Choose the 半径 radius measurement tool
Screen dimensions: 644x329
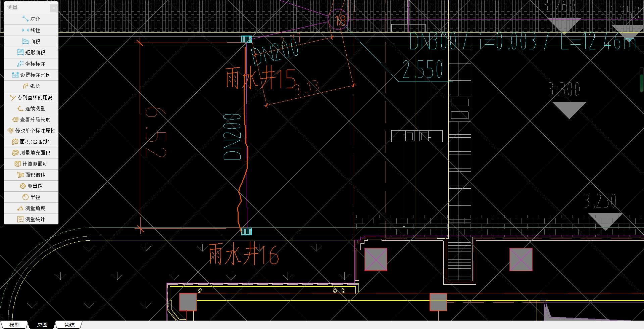(31, 197)
